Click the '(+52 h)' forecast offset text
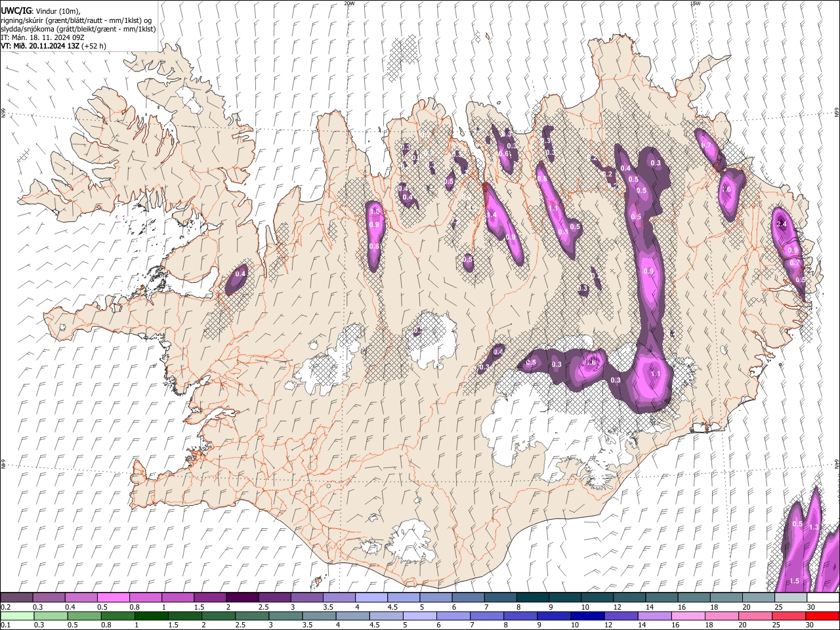The width and height of the screenshot is (840, 630). tap(94, 46)
